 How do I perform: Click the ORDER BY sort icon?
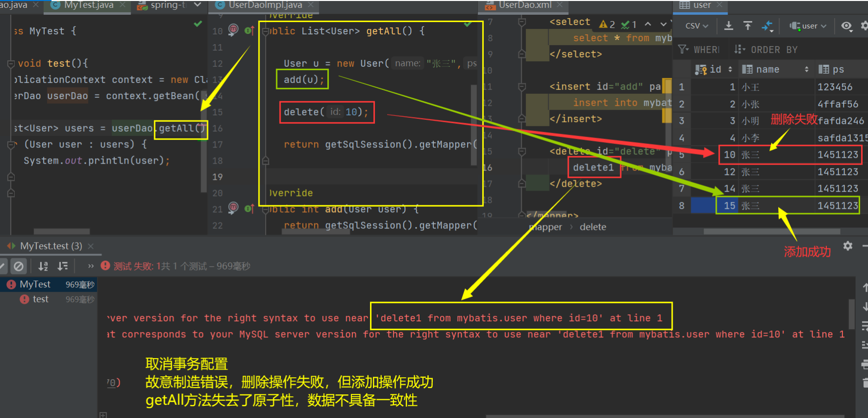point(739,50)
